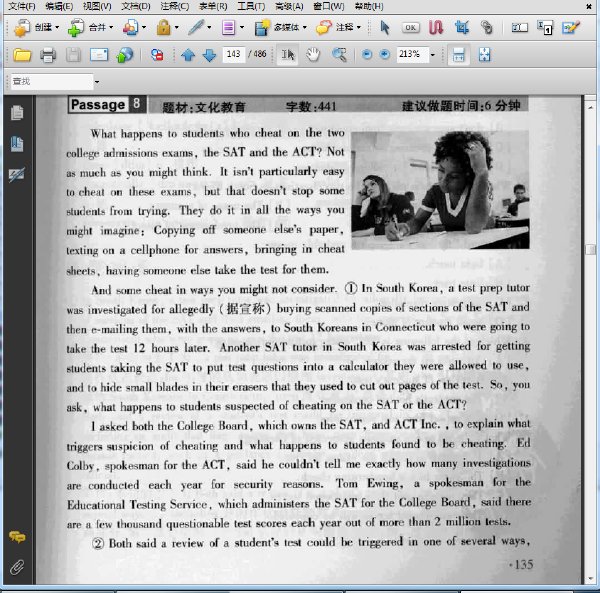
Task: Open the 文档(D) menu
Action: tap(136, 6)
